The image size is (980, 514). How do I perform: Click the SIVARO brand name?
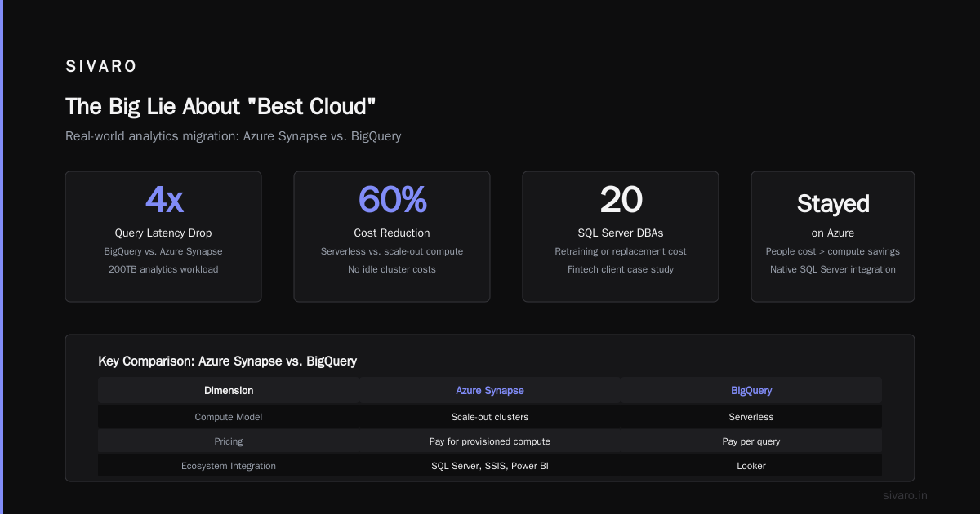click(101, 67)
